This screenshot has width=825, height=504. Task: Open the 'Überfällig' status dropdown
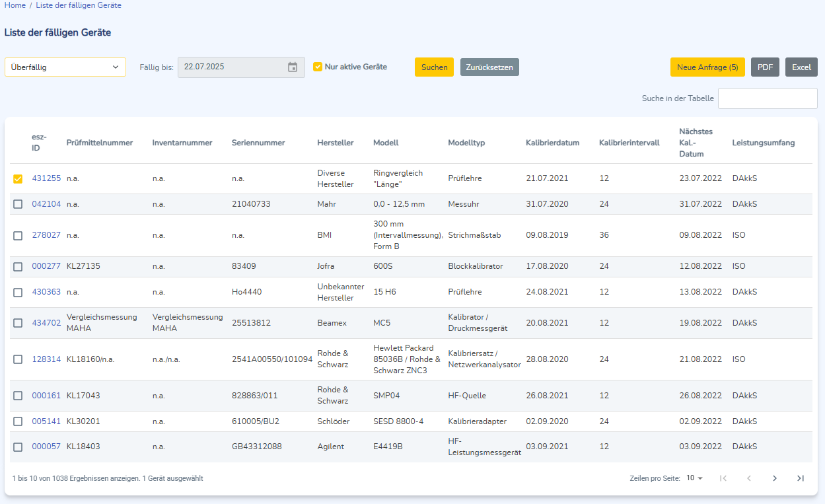[65, 67]
